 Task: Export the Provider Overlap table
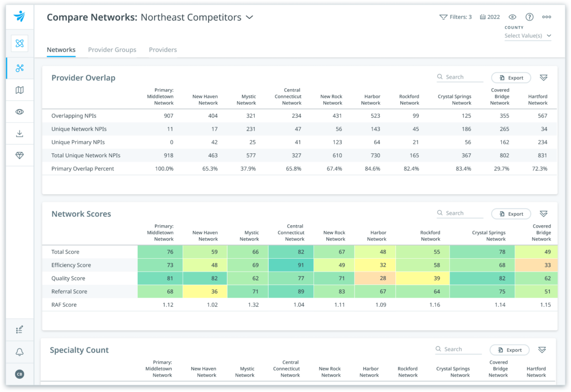511,78
